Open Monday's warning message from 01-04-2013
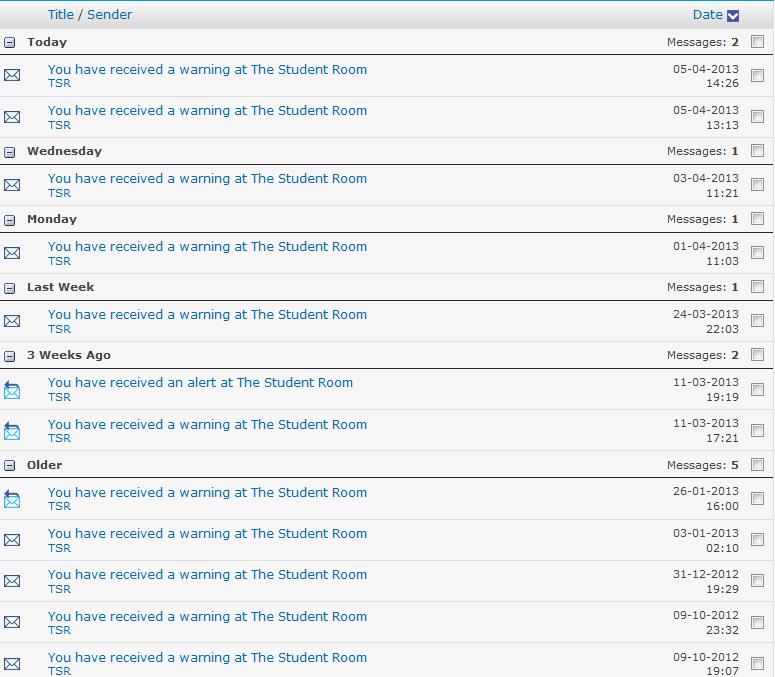This screenshot has height=677, width=775. (207, 247)
